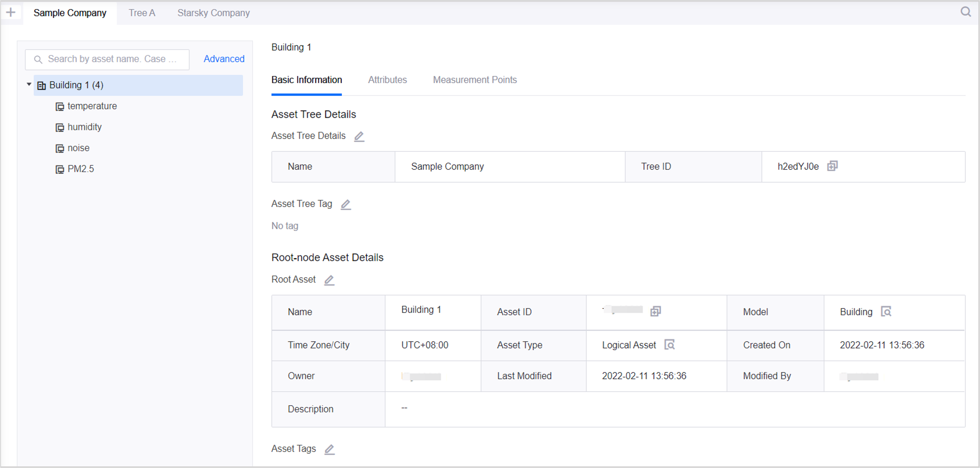Screen dimensions: 980x468
Task: Open the Starsky Company tab
Action: pos(213,13)
